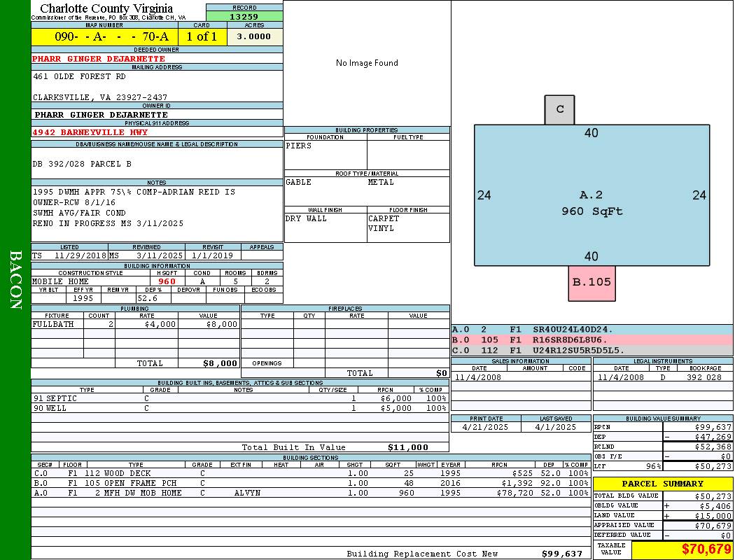Select the gray deck box labeled C
The image size is (735, 560).
point(559,110)
